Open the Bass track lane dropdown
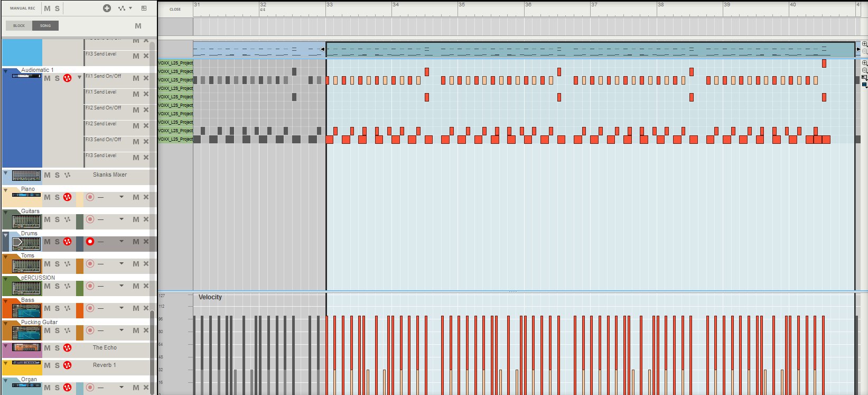Image resolution: width=868 pixels, height=395 pixels. pos(122,308)
